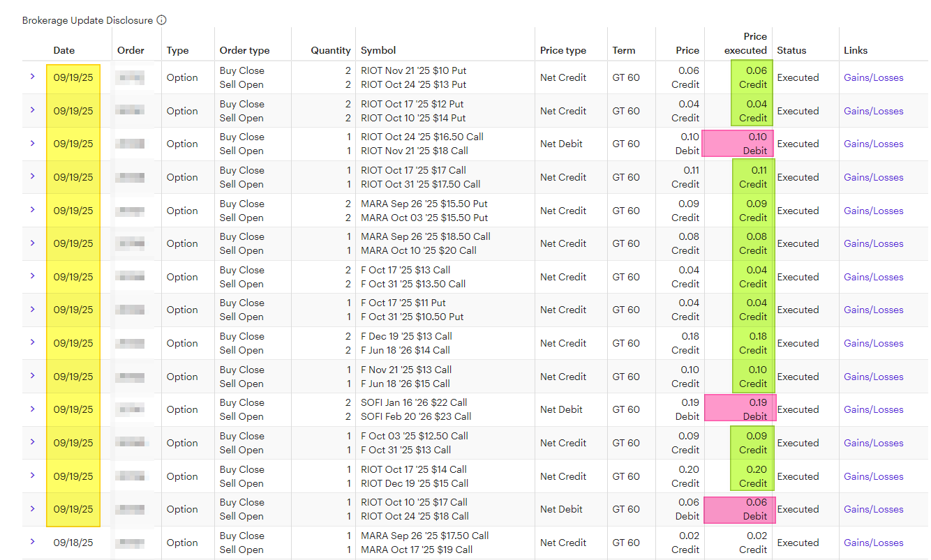Click the Status column header

point(791,50)
